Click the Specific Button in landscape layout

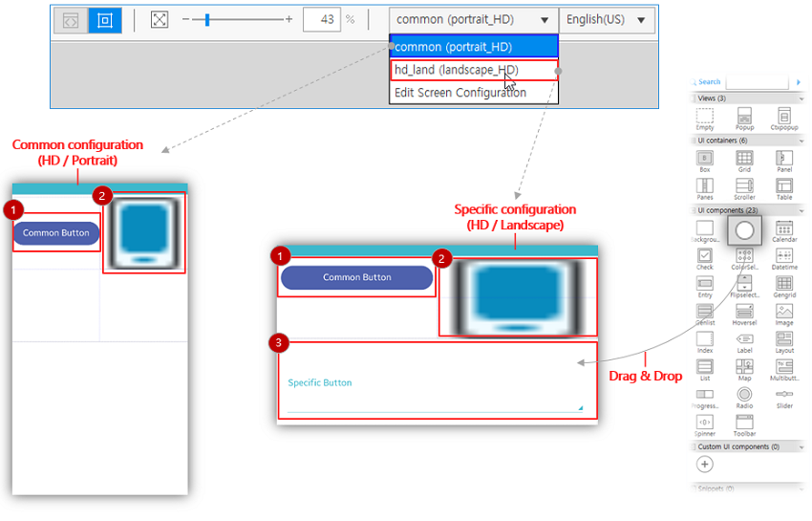point(320,382)
